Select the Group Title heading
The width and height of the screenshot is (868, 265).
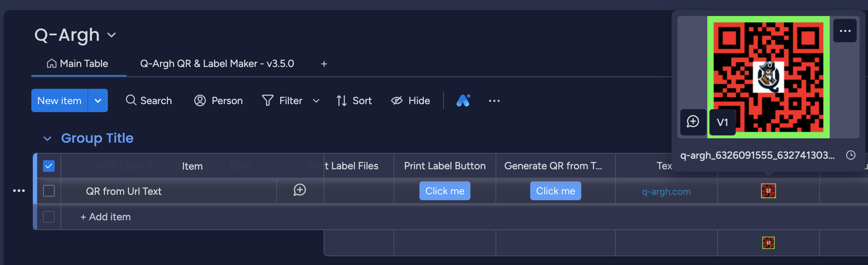pos(97,138)
